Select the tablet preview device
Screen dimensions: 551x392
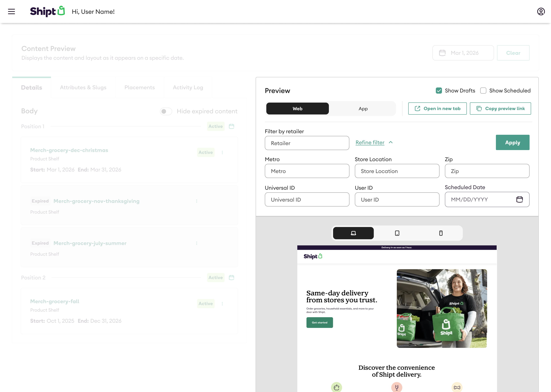[397, 233]
